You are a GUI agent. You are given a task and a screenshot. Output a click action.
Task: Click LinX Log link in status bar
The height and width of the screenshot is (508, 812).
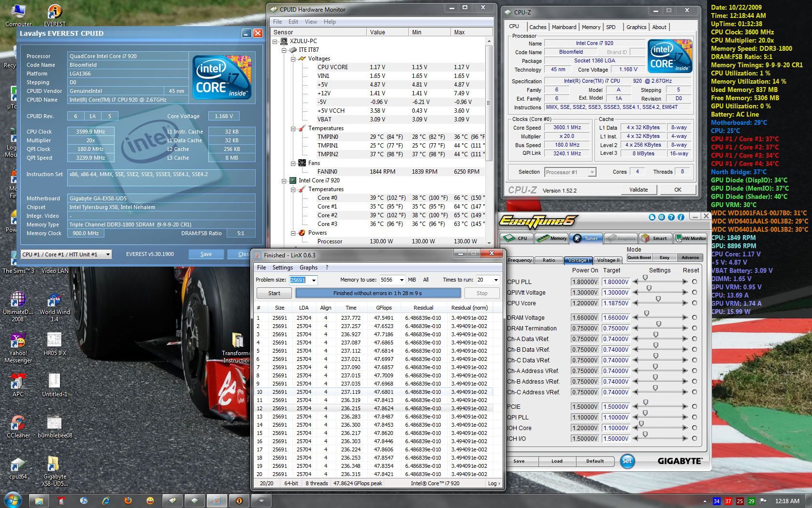pyautogui.click(x=494, y=483)
